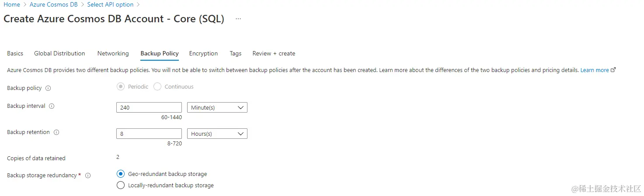The width and height of the screenshot is (644, 196).
Task: Navigate to Azure Cosmos DB breadcrumb
Action: 53,4
